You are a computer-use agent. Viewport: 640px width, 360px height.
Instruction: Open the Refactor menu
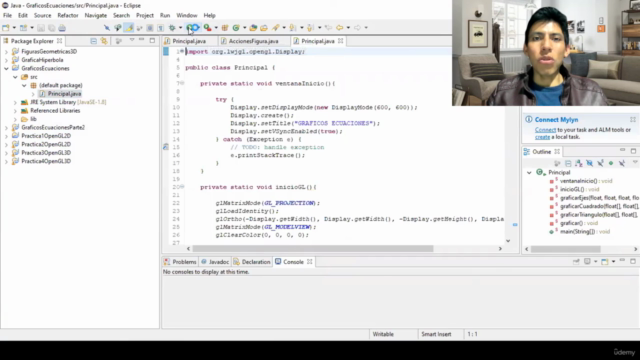tap(68, 15)
